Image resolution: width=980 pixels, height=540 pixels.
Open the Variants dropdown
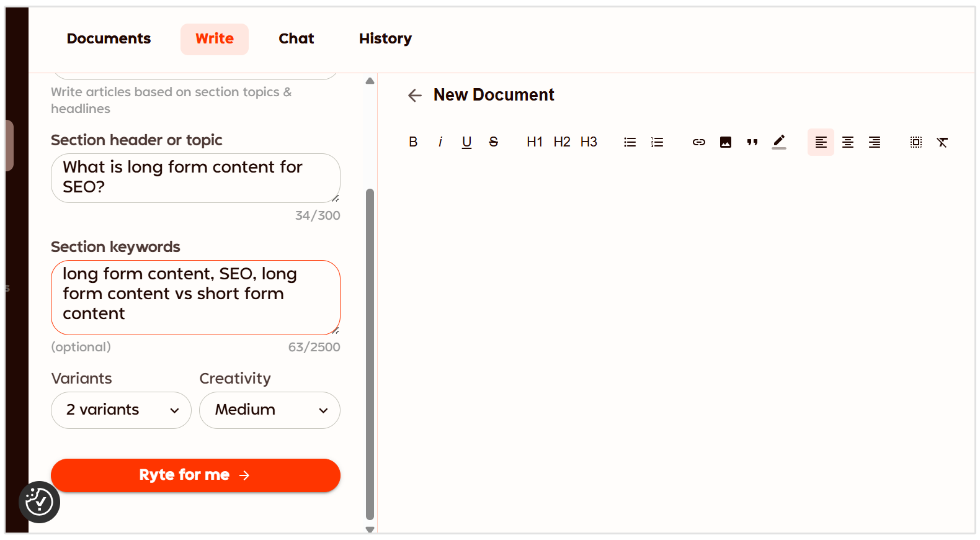121,410
